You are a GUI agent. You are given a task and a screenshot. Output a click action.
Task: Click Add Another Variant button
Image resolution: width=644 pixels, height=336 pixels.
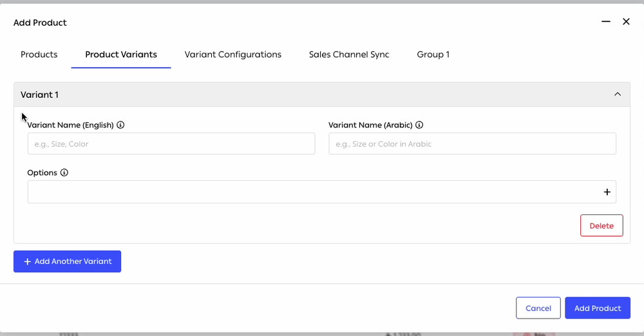click(68, 261)
